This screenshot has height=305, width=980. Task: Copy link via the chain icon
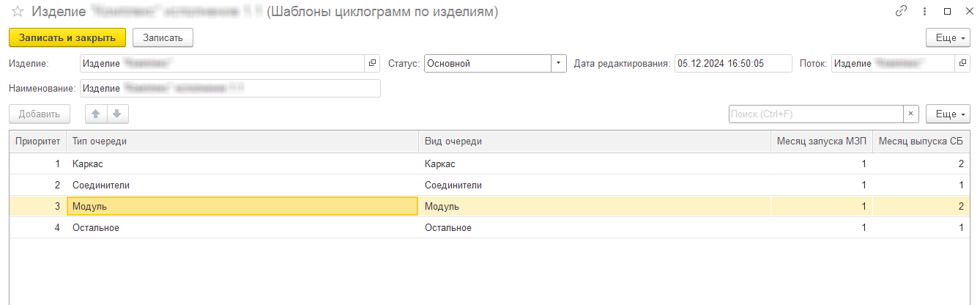pos(900,12)
